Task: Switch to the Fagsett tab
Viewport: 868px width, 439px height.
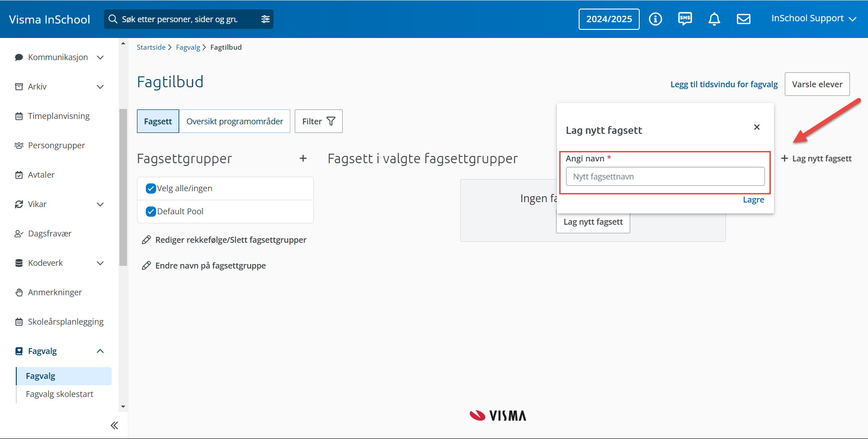Action: pyautogui.click(x=158, y=121)
